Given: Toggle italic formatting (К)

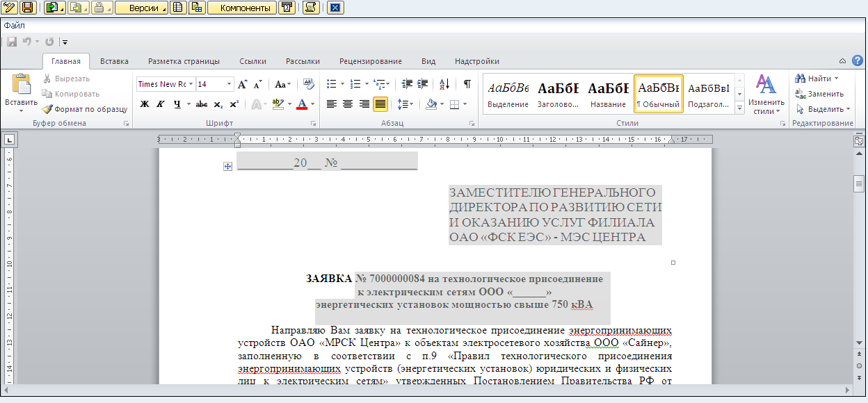Looking at the screenshot, I should 161,104.
